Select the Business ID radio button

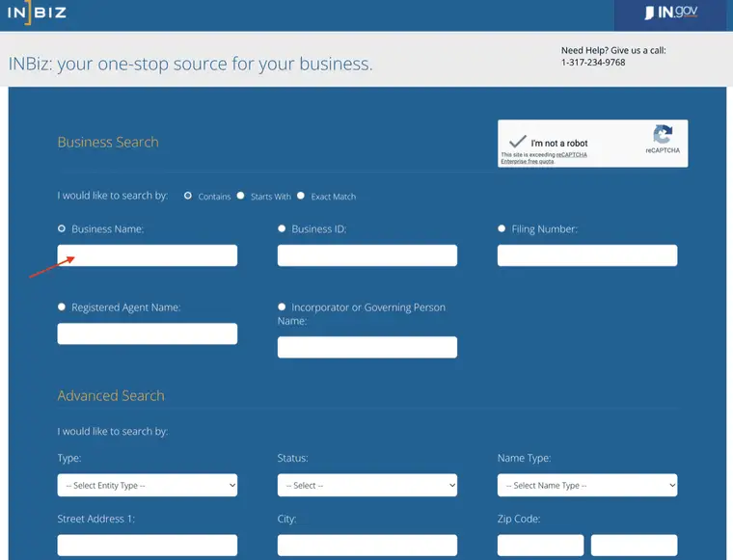pos(282,228)
